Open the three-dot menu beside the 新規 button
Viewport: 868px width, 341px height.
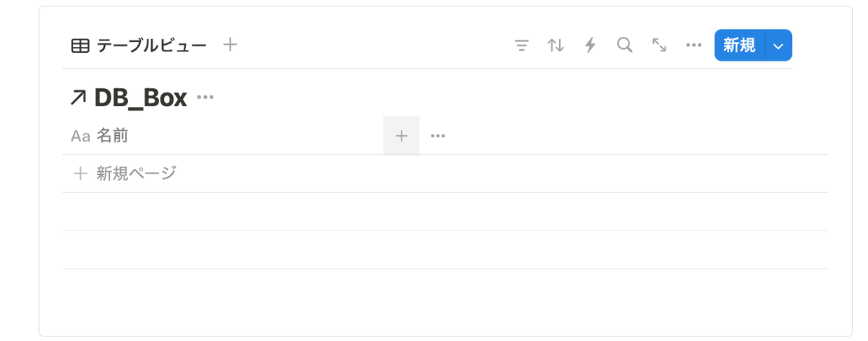694,46
